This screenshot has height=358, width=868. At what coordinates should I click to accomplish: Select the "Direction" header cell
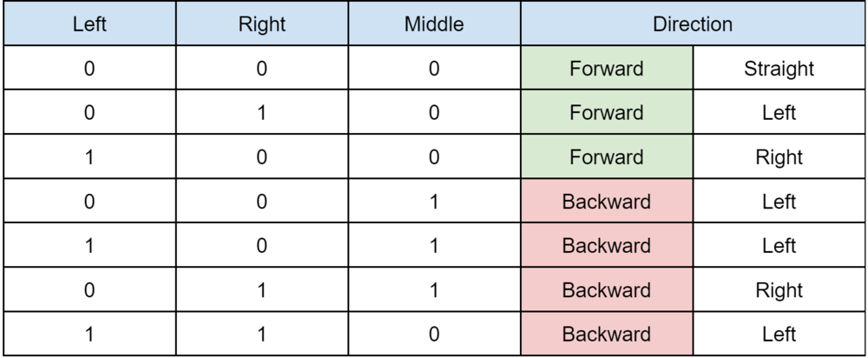(x=693, y=23)
